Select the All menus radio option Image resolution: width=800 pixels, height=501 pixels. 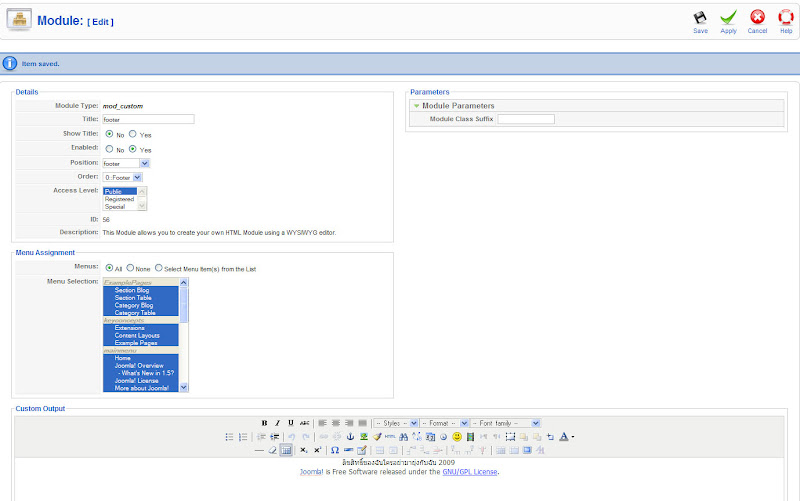click(x=109, y=268)
